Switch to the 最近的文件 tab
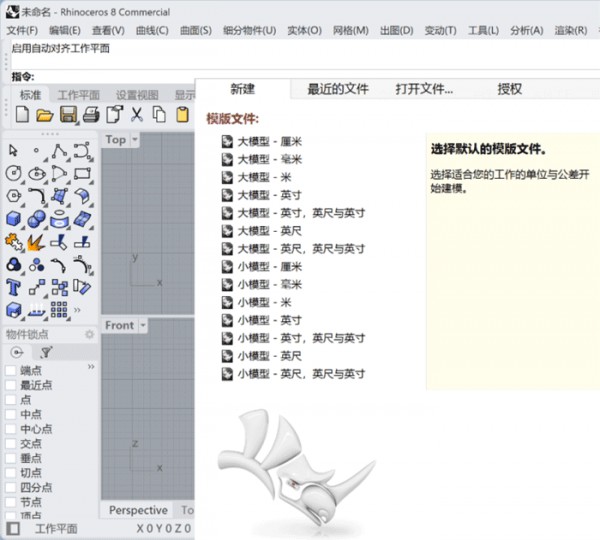 tap(338, 89)
